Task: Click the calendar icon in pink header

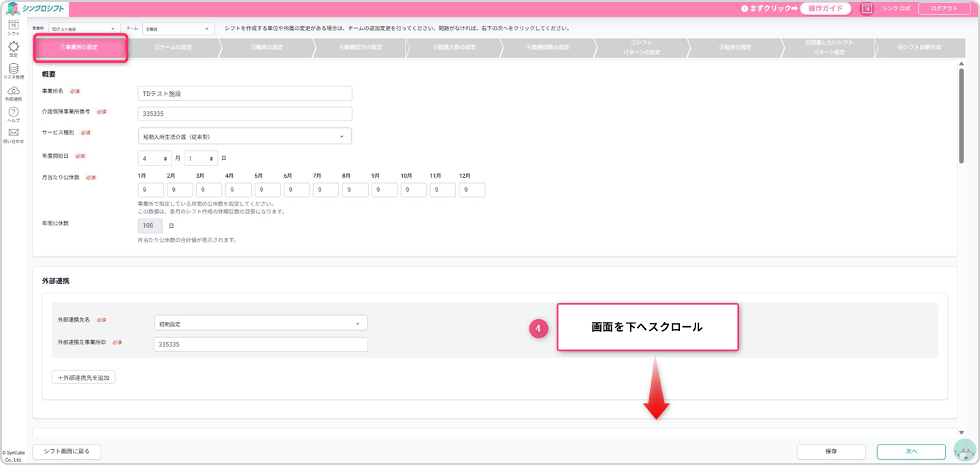Action: 866,8
